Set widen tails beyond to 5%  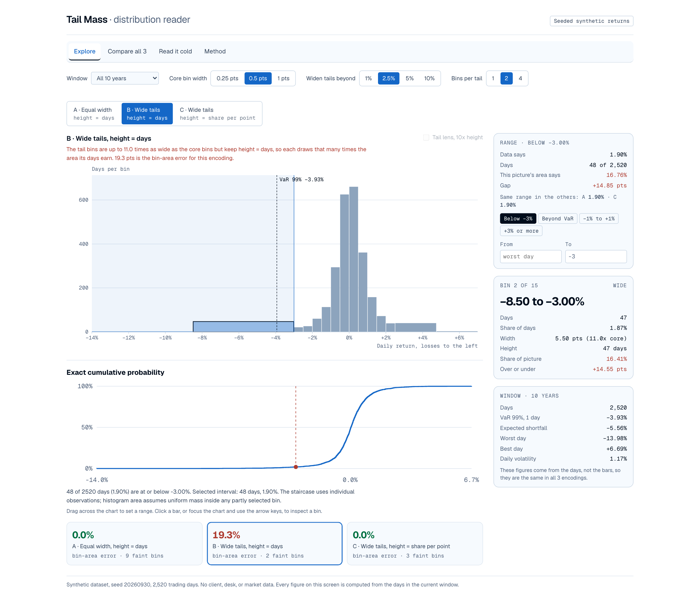coord(409,79)
